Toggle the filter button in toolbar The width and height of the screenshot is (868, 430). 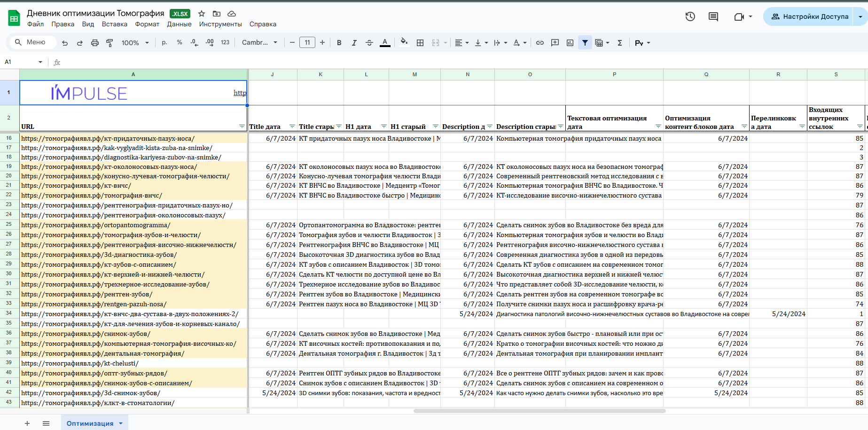pos(585,43)
